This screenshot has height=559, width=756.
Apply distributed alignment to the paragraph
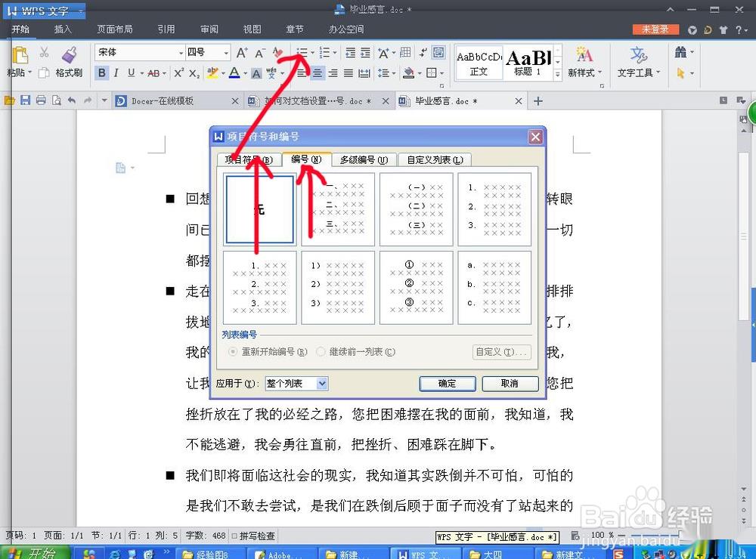364,73
